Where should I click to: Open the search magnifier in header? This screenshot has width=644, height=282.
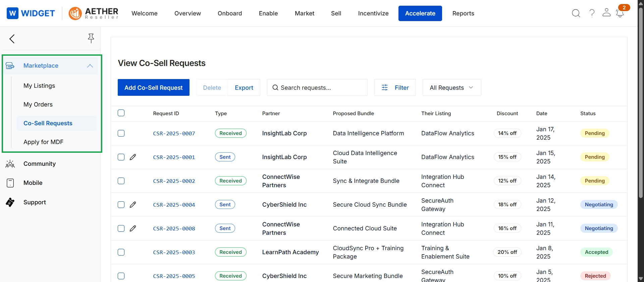pyautogui.click(x=576, y=13)
